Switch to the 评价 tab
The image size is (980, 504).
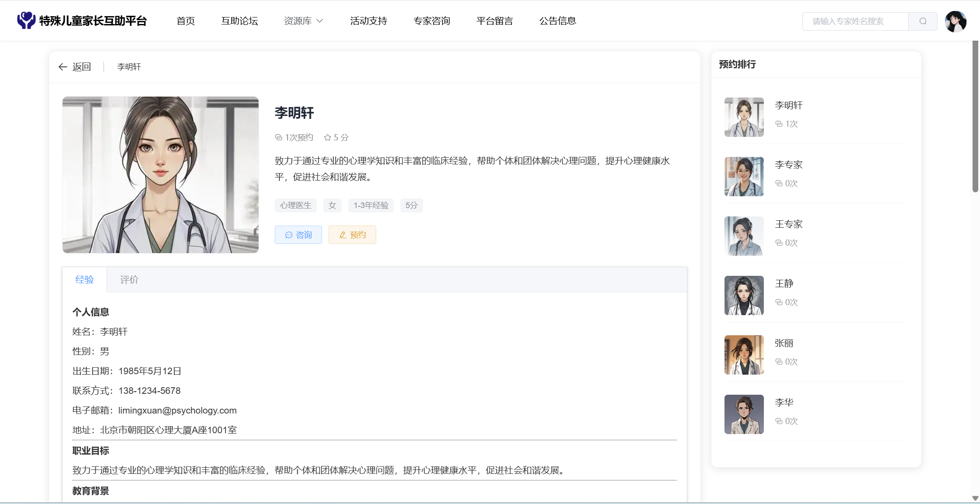point(129,280)
